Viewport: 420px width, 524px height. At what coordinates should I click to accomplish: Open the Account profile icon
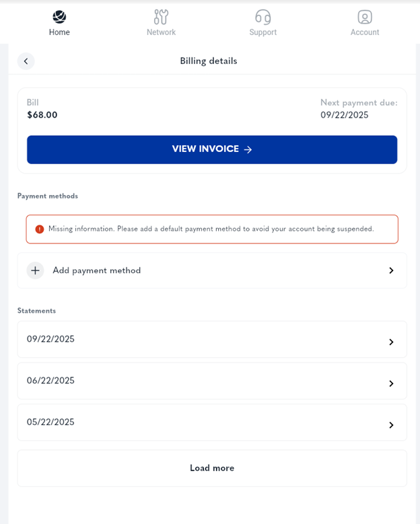pyautogui.click(x=365, y=17)
